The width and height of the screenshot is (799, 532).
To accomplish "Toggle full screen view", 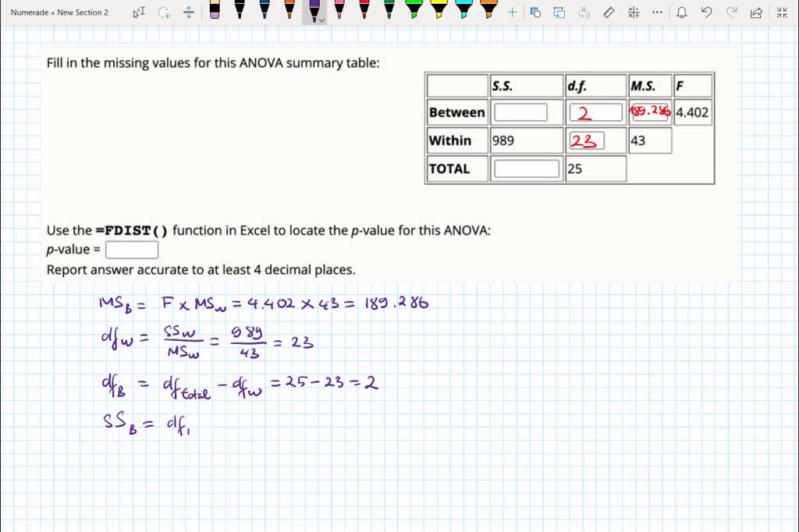I will (782, 12).
